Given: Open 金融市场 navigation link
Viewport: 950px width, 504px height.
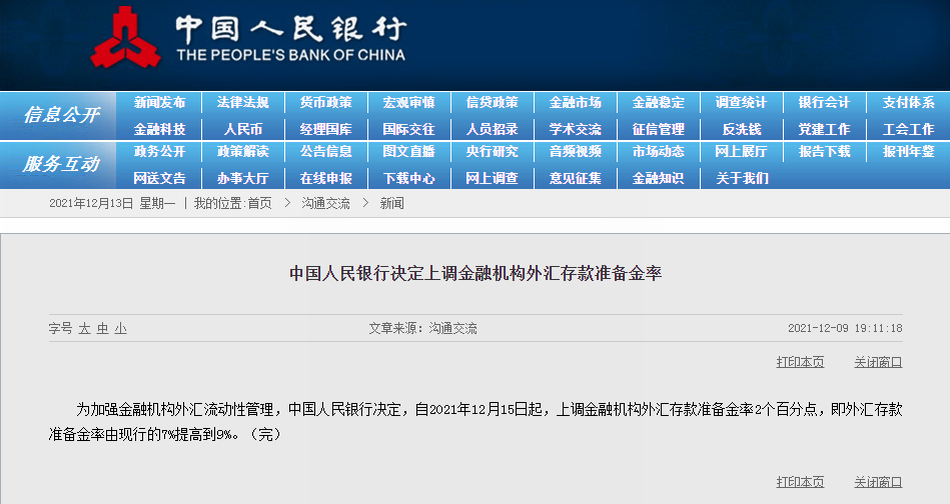Looking at the screenshot, I should pos(575,102).
